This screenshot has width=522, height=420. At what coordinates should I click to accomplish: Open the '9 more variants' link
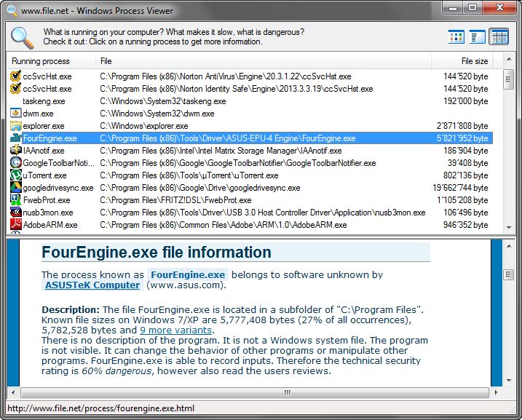click(x=175, y=330)
